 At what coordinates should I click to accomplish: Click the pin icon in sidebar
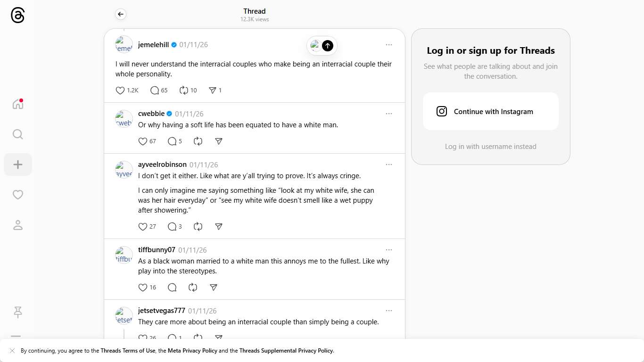(x=18, y=312)
